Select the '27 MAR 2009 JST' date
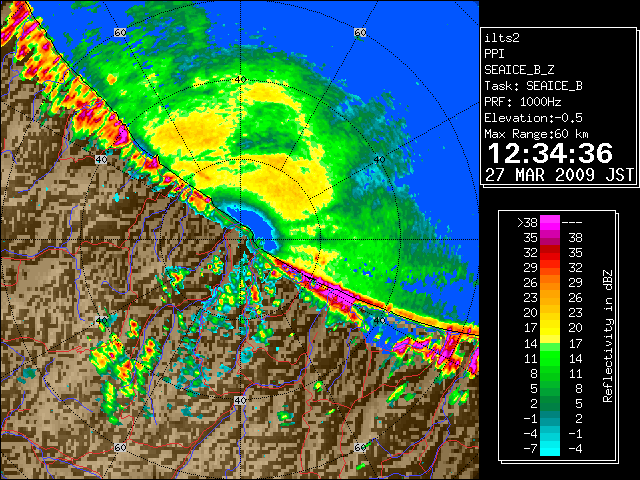Screen dimensions: 640x480 tap(560, 175)
